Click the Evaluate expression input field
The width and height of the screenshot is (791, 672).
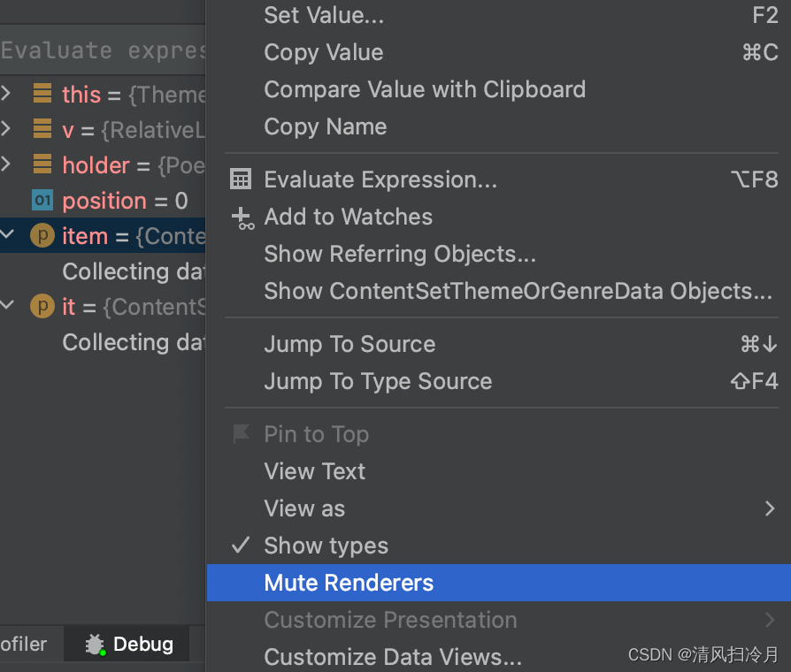coord(102,50)
